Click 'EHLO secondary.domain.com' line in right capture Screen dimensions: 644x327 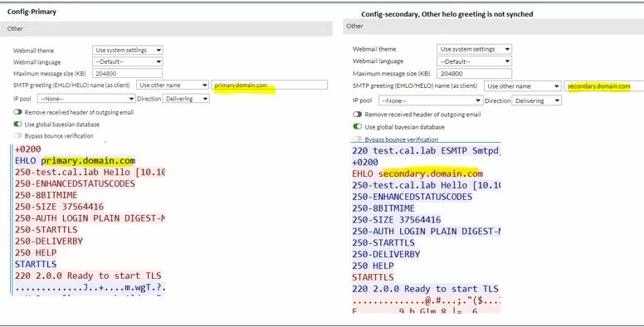click(417, 173)
